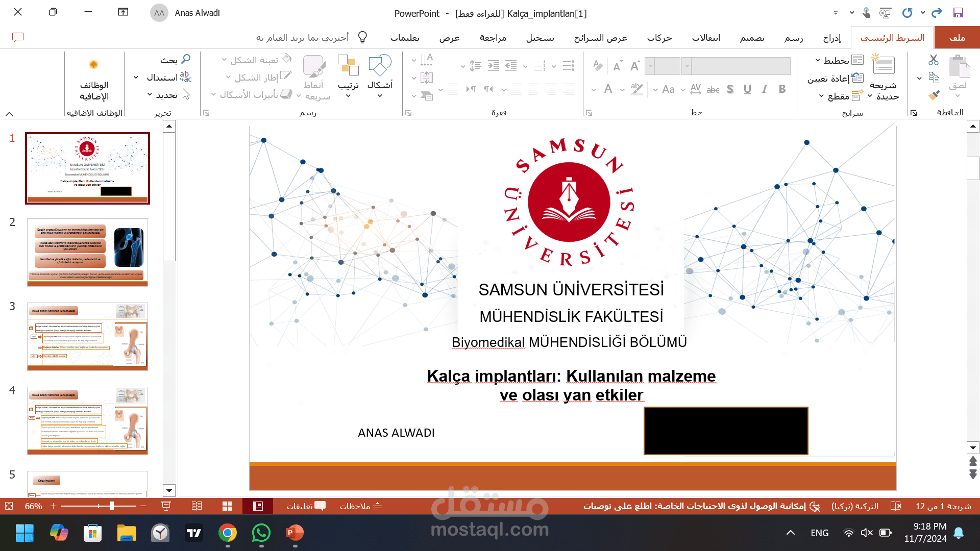
Task: Select slide 3 thumbnail
Action: (87, 336)
